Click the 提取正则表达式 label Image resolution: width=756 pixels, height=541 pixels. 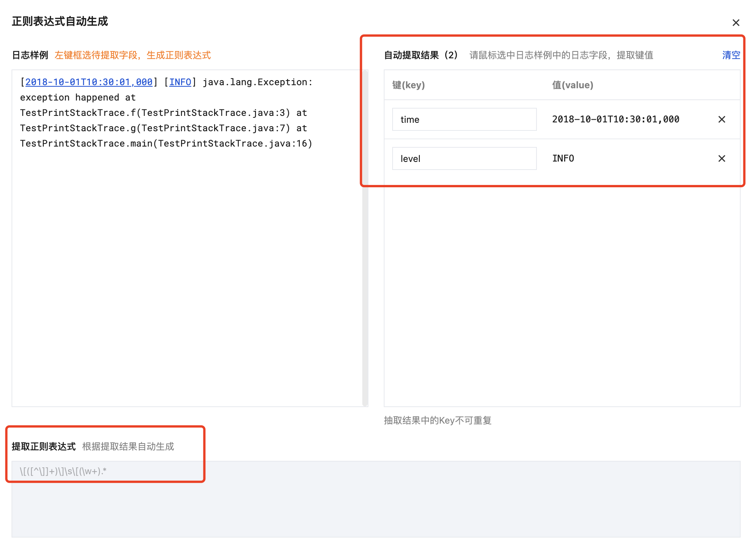click(44, 447)
